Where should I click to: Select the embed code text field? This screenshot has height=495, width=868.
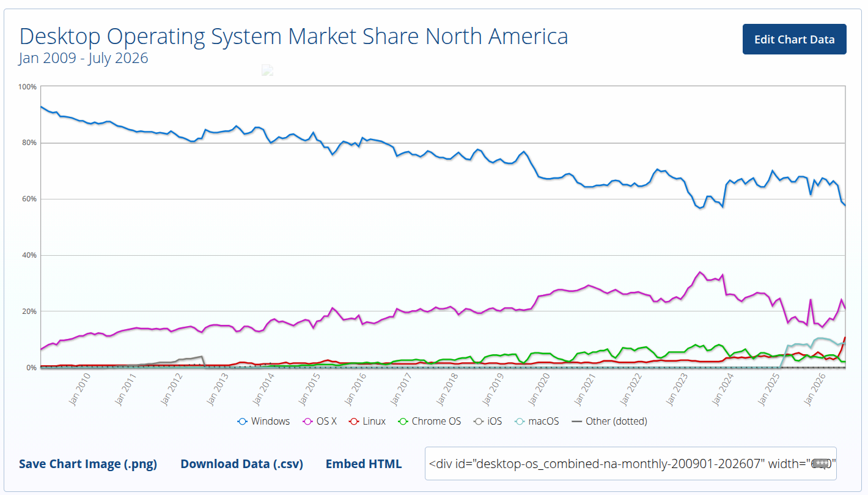tap(630, 464)
